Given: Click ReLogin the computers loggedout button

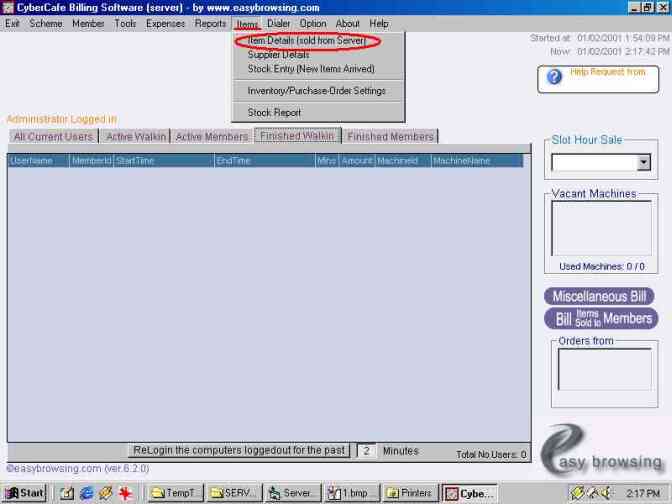Looking at the screenshot, I should pyautogui.click(x=239, y=450).
